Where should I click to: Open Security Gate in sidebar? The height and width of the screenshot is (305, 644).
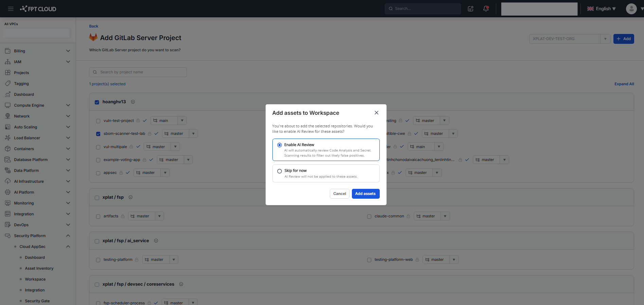point(37,301)
